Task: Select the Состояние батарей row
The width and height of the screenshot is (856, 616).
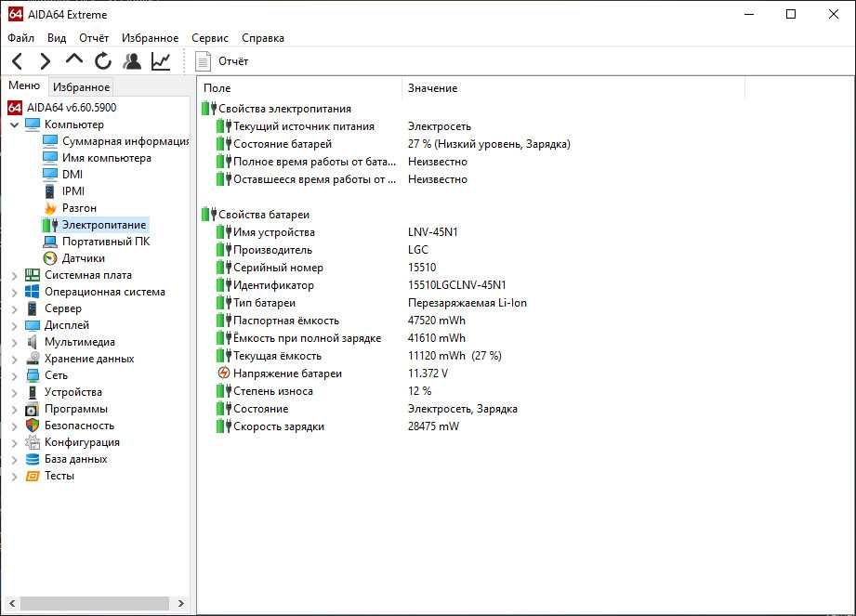Action: (x=283, y=144)
